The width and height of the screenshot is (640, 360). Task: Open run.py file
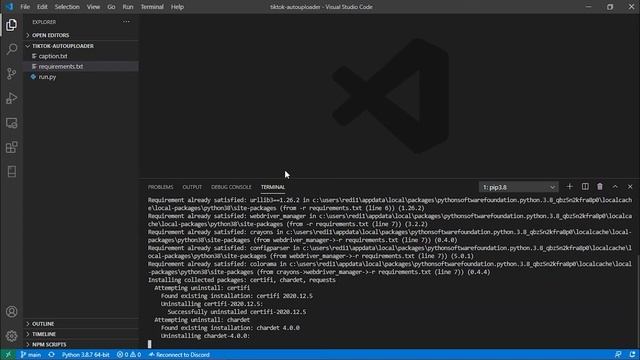pyautogui.click(x=47, y=77)
